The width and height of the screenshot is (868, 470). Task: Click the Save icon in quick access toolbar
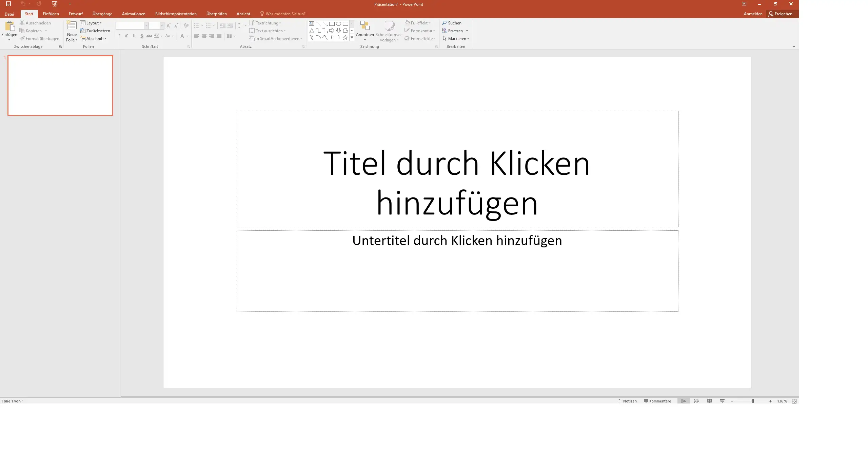point(8,4)
